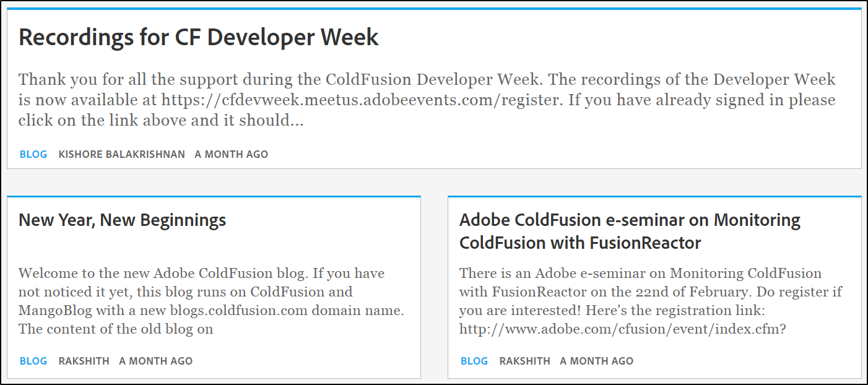
Task: Click the adobe.com/cfusion/event/index.cfm registration URL
Action: click(x=622, y=329)
